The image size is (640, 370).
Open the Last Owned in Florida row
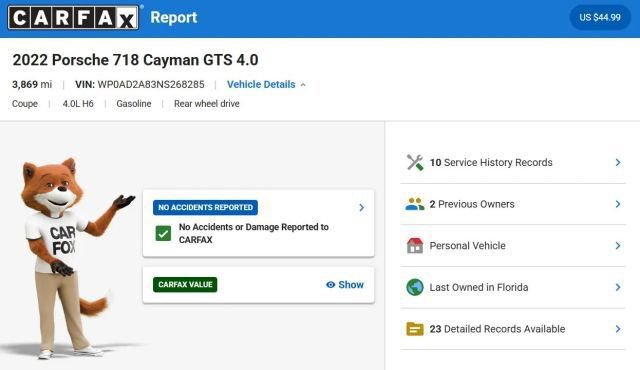(513, 287)
